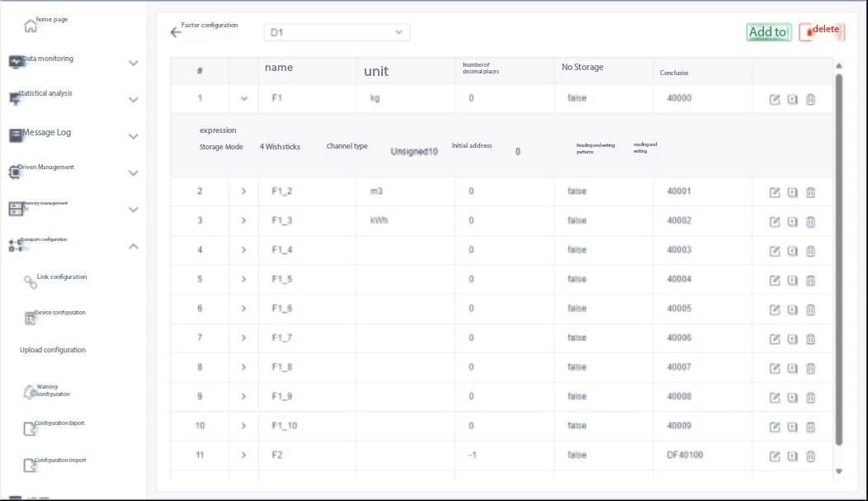Click the Add to button
Screen dimensions: 868x501
(x=768, y=32)
